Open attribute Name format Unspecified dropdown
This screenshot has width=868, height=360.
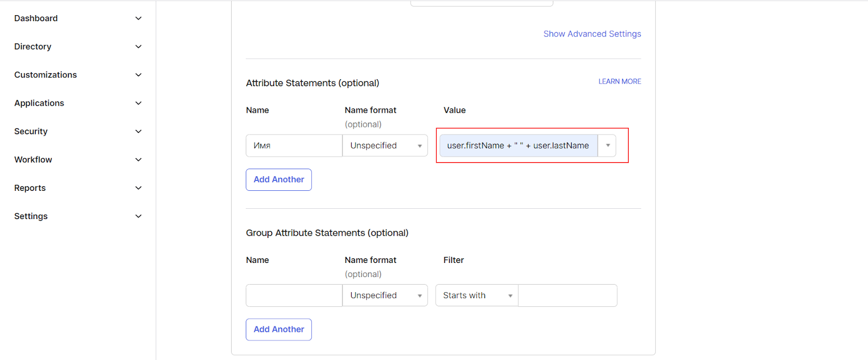385,145
